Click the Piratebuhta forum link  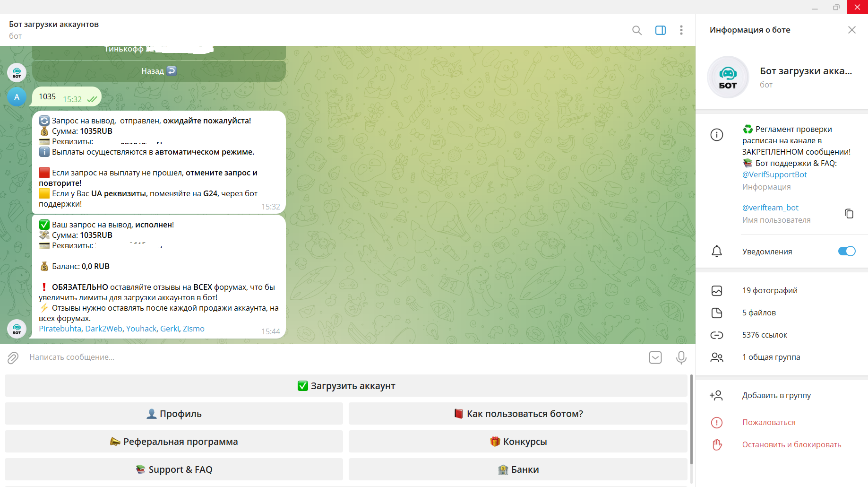pyautogui.click(x=60, y=329)
